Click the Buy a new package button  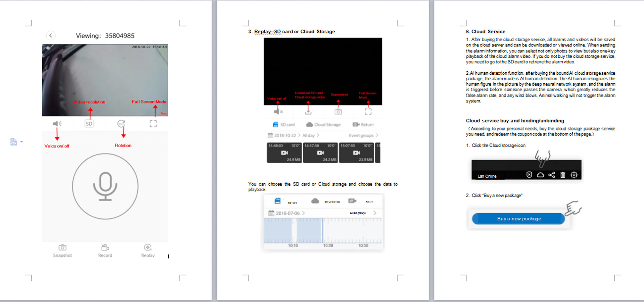[519, 219]
